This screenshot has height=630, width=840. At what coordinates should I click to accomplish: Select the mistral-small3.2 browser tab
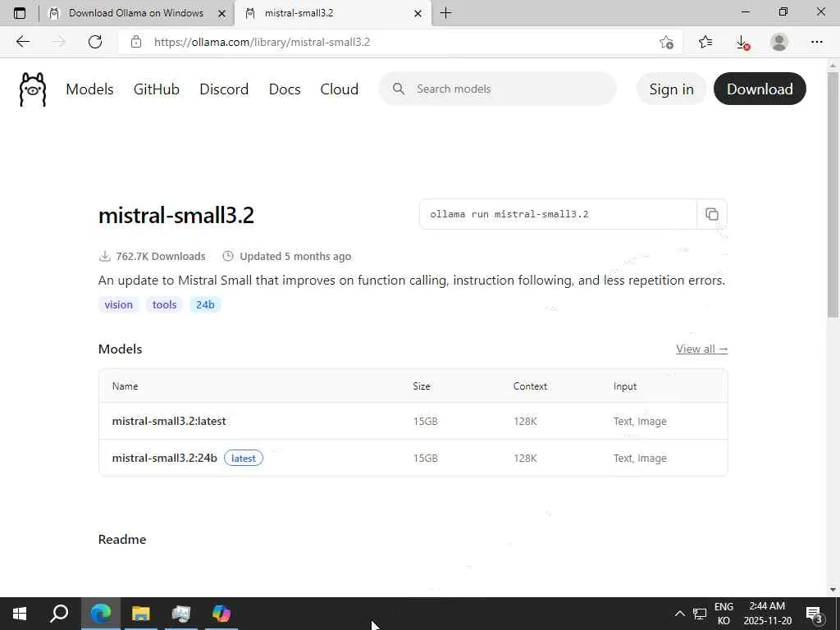pos(332,13)
